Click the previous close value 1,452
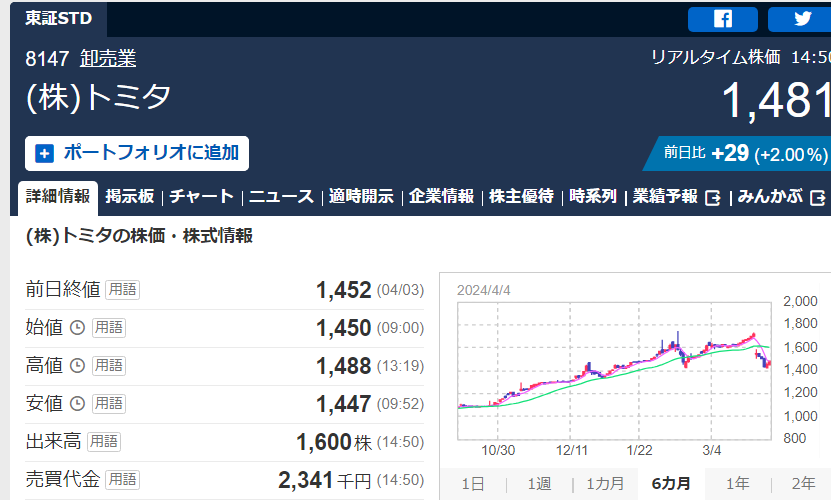This screenshot has height=500, width=831. [x=343, y=290]
